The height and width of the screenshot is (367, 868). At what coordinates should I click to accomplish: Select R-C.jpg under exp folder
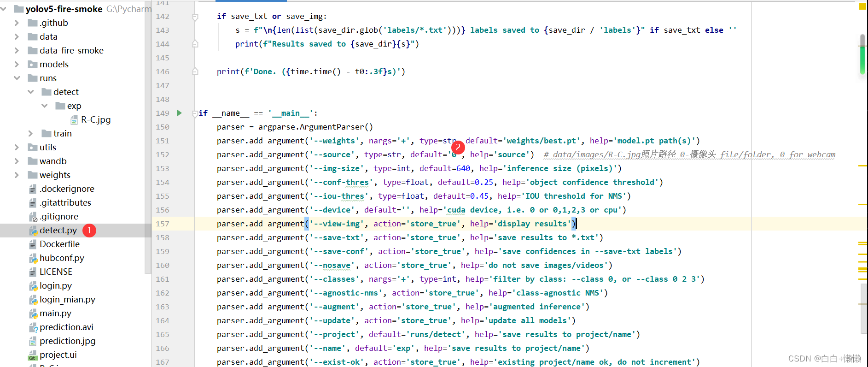pyautogui.click(x=96, y=119)
